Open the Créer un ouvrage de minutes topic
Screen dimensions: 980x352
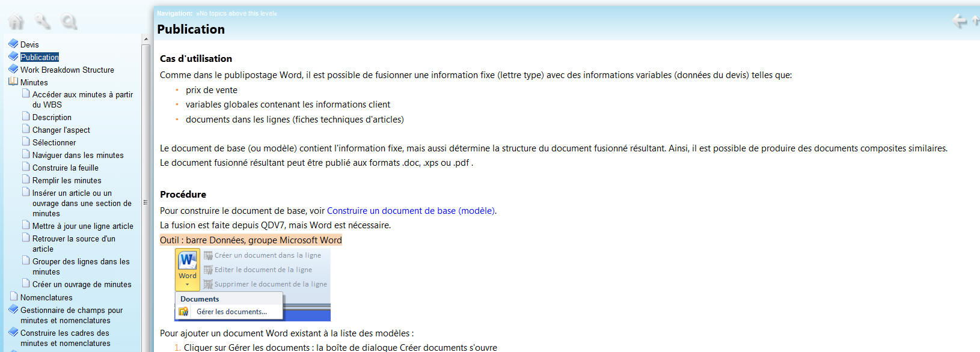[x=82, y=284]
